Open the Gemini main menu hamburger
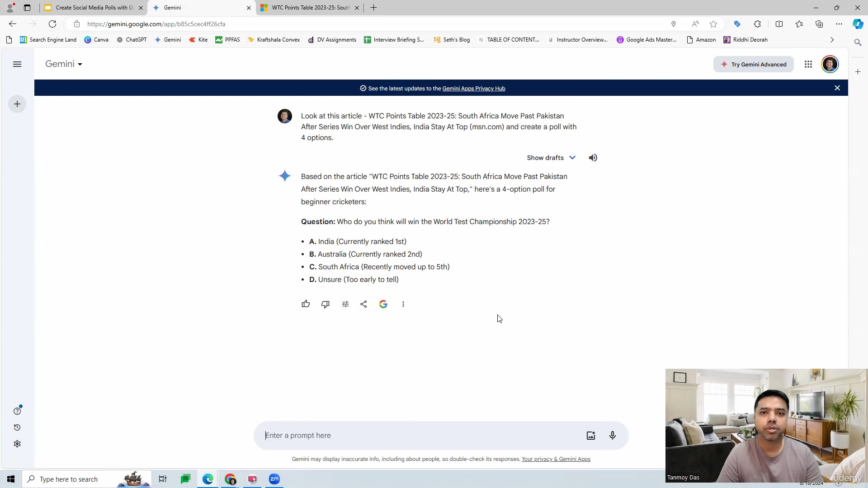The width and height of the screenshot is (868, 488). [17, 64]
